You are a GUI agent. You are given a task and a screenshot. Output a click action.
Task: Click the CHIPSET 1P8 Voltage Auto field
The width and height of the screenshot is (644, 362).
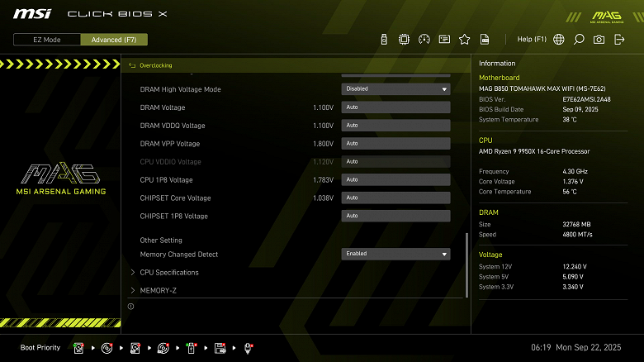[x=395, y=216]
